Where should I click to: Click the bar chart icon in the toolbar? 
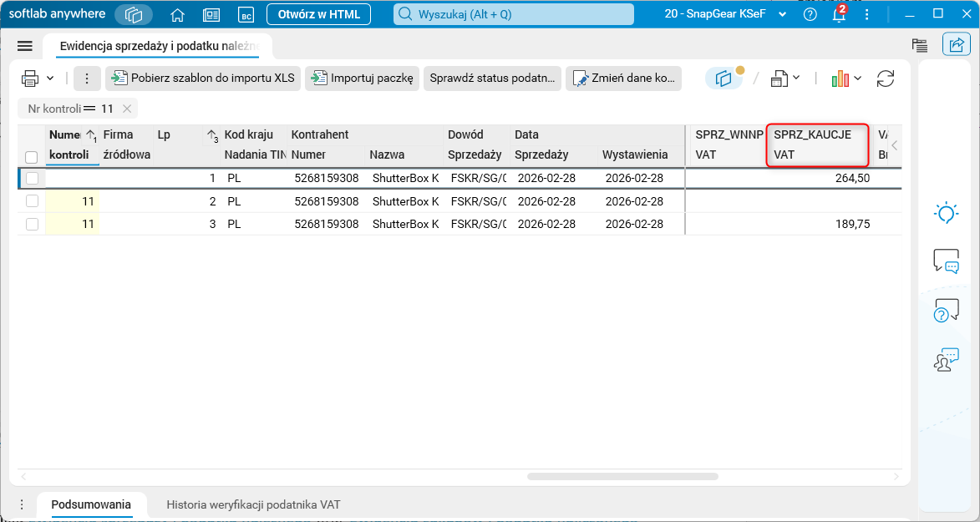coord(840,79)
